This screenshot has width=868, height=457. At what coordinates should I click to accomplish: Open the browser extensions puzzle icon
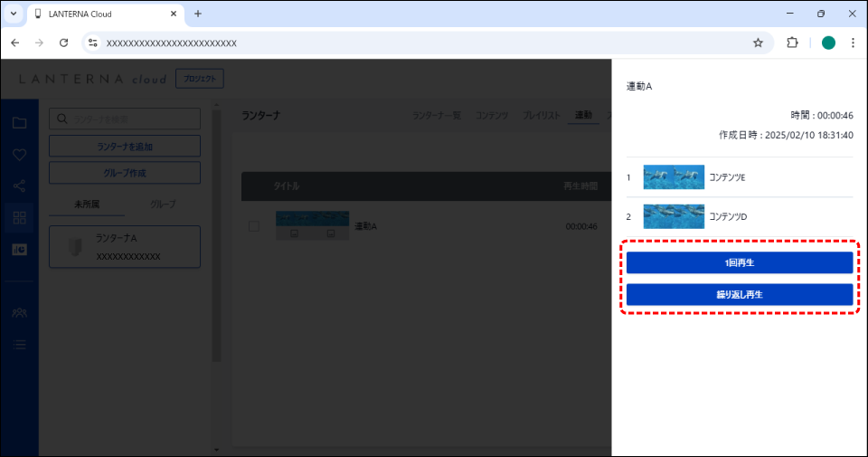(x=793, y=43)
